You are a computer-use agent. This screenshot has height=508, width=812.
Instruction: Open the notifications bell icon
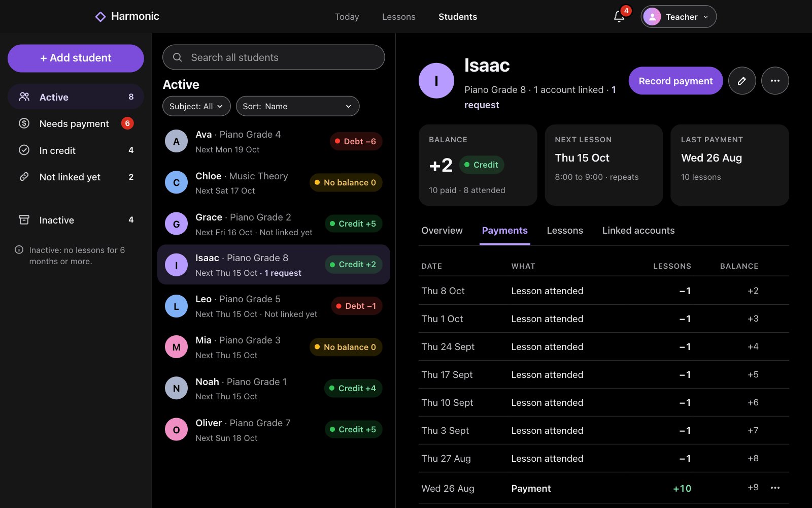pos(619,16)
